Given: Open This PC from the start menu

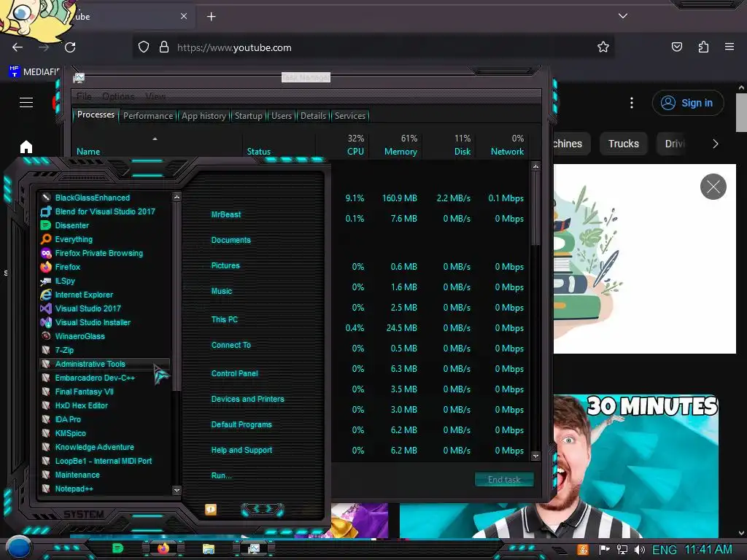Looking at the screenshot, I should [225, 319].
